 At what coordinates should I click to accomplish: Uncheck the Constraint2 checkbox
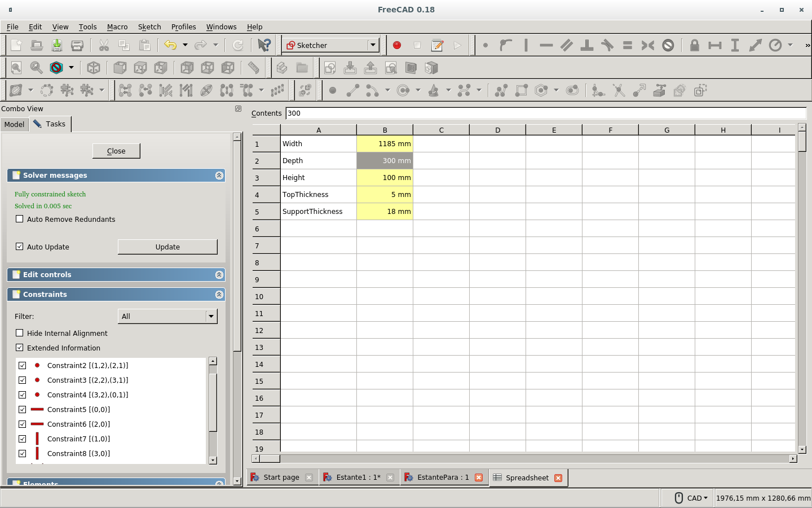[23, 366]
